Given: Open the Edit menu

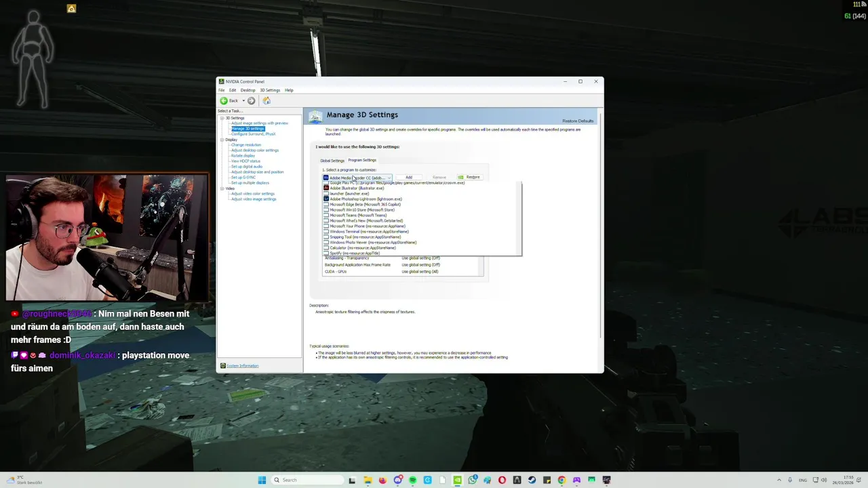Looking at the screenshot, I should click(x=233, y=90).
